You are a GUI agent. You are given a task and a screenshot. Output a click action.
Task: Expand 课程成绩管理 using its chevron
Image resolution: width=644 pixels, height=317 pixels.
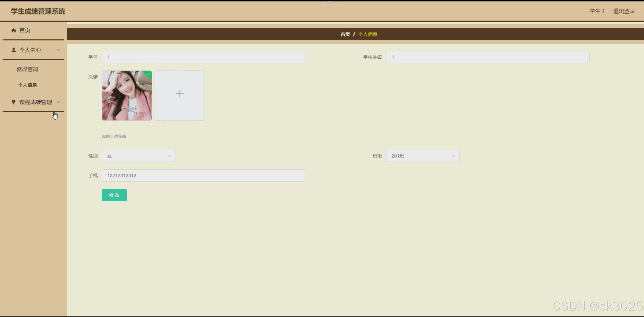58,102
